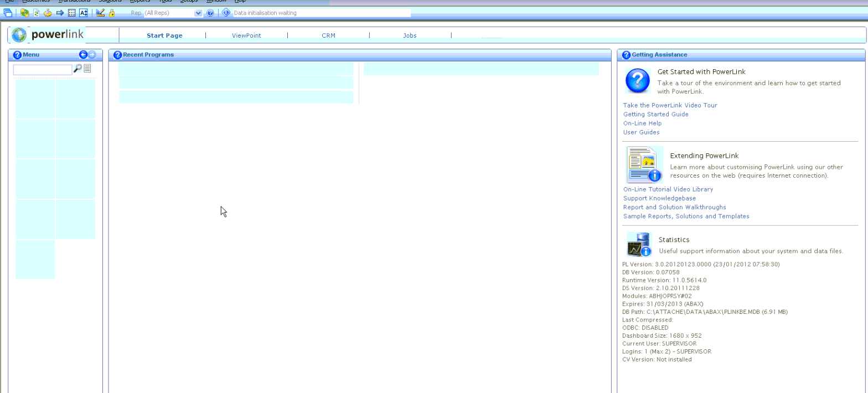Click the Menu panel search input field

click(43, 70)
